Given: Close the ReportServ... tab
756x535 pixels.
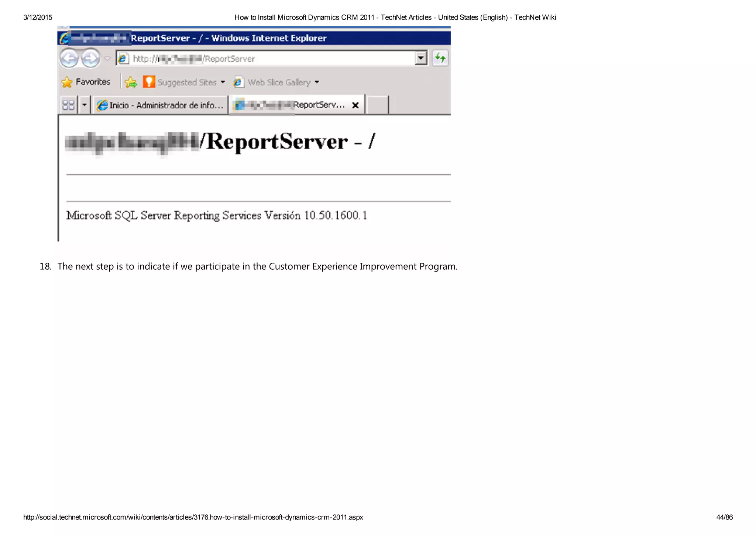Looking at the screenshot, I should point(355,105).
